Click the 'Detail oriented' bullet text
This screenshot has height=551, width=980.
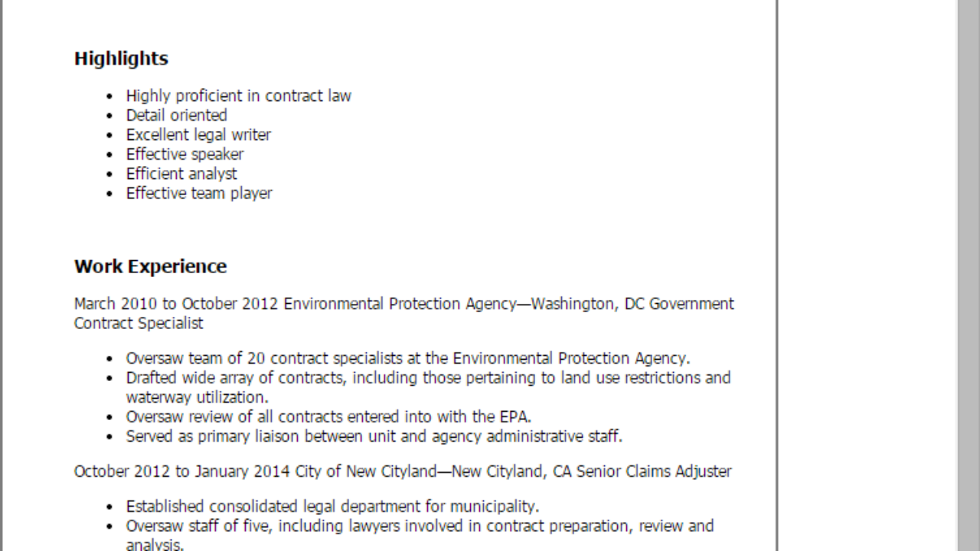coord(176,116)
